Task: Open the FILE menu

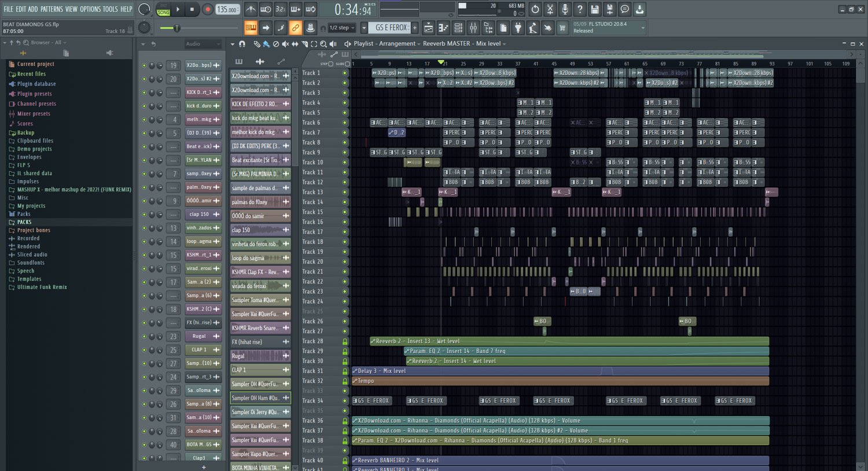Action: (x=9, y=9)
